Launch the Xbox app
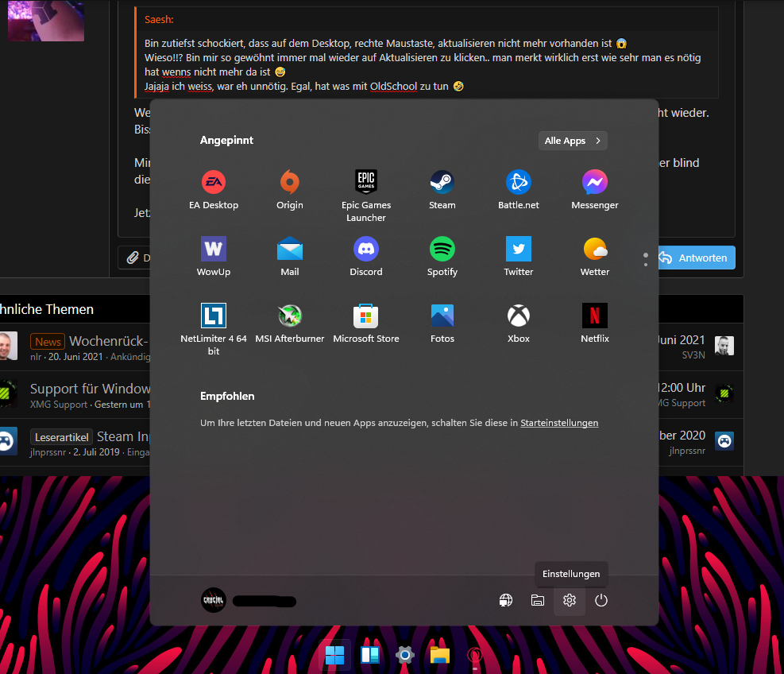Screen dimensions: 784x674 click(x=519, y=323)
